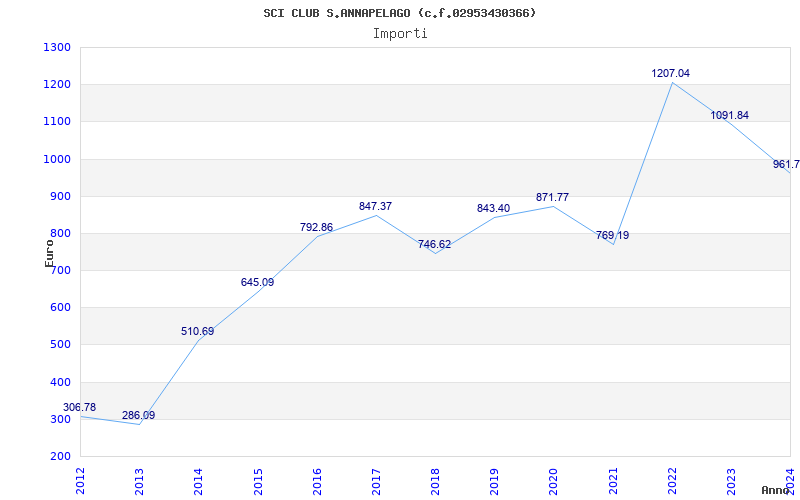Screen dimensions: 800x500
Task: Click x-axis year 2016
Action: click(317, 481)
